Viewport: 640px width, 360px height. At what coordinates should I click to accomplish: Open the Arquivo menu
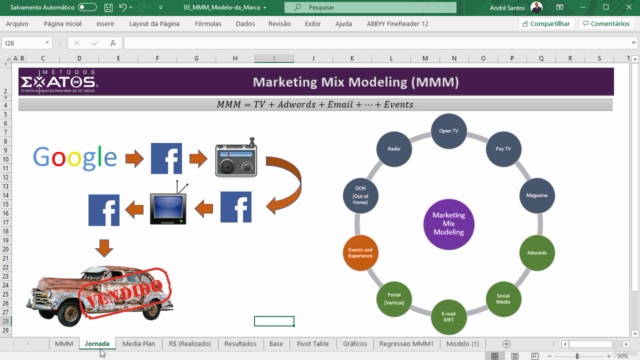tap(17, 24)
